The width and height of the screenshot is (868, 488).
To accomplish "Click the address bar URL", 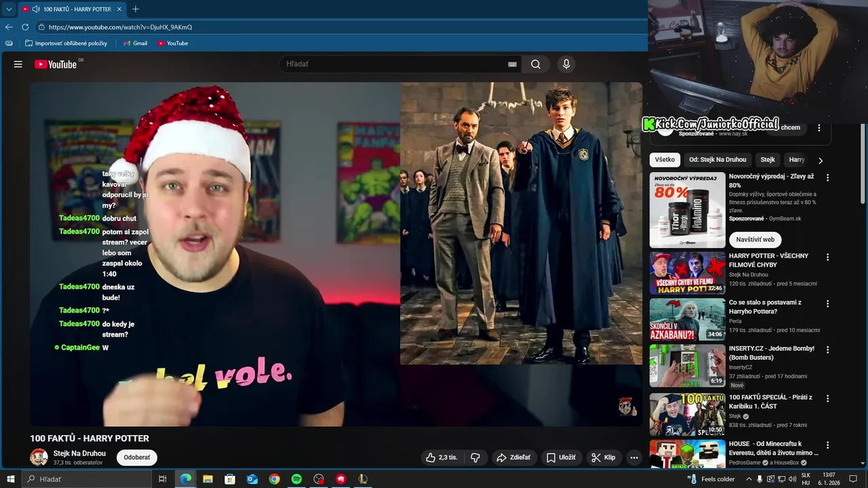I will 121,27.
